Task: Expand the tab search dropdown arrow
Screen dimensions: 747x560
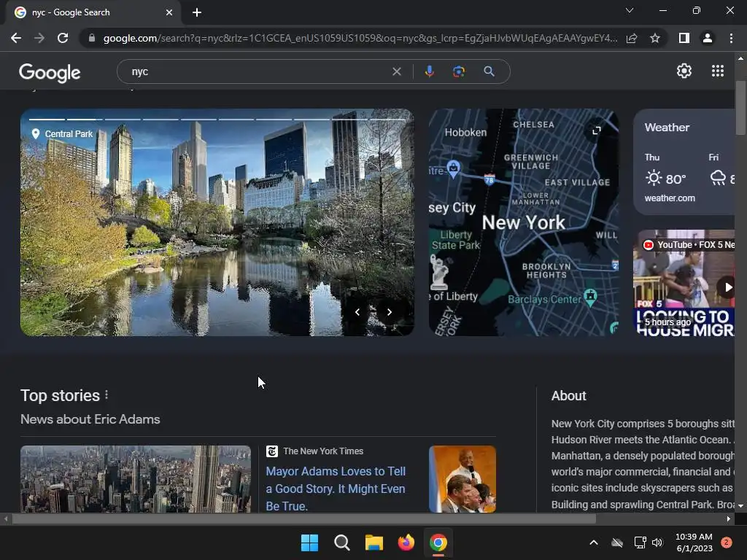Action: (630, 10)
